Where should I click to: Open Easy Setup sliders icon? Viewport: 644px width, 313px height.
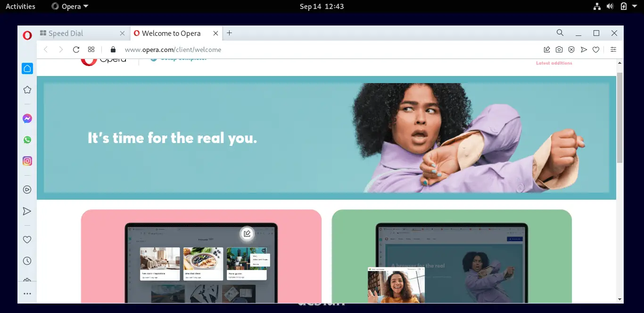(x=613, y=50)
